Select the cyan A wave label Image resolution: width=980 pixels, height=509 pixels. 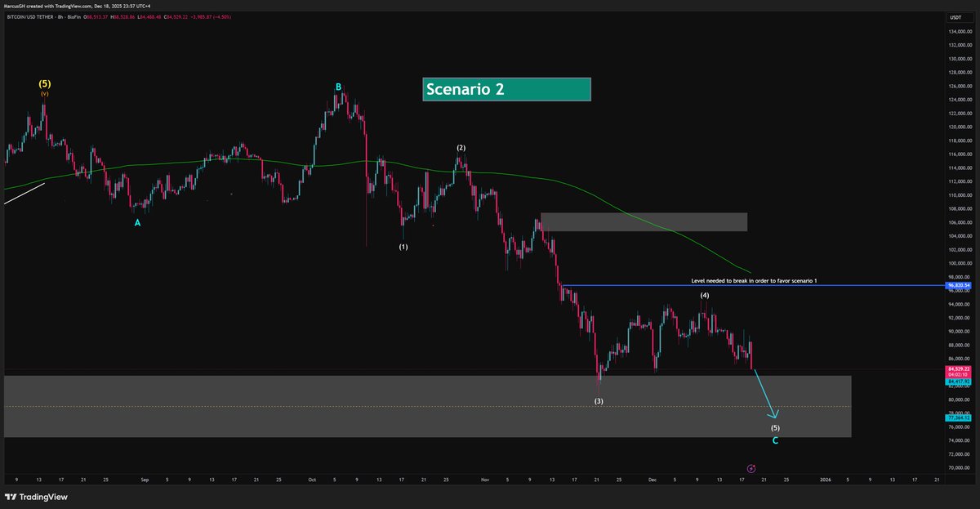(x=137, y=221)
